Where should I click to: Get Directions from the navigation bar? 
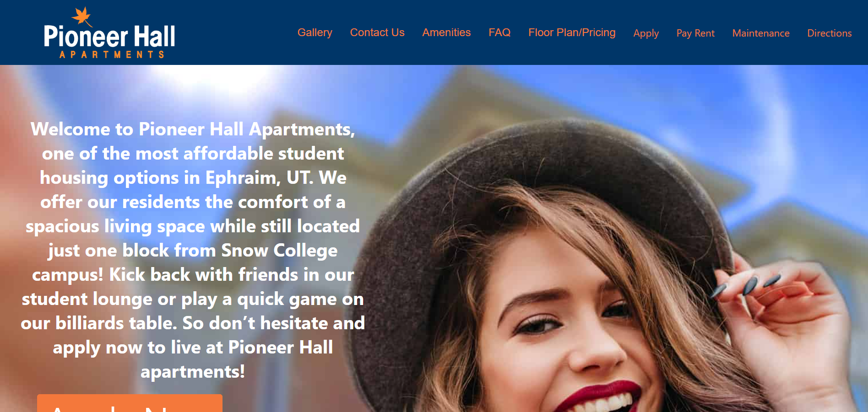pyautogui.click(x=829, y=33)
